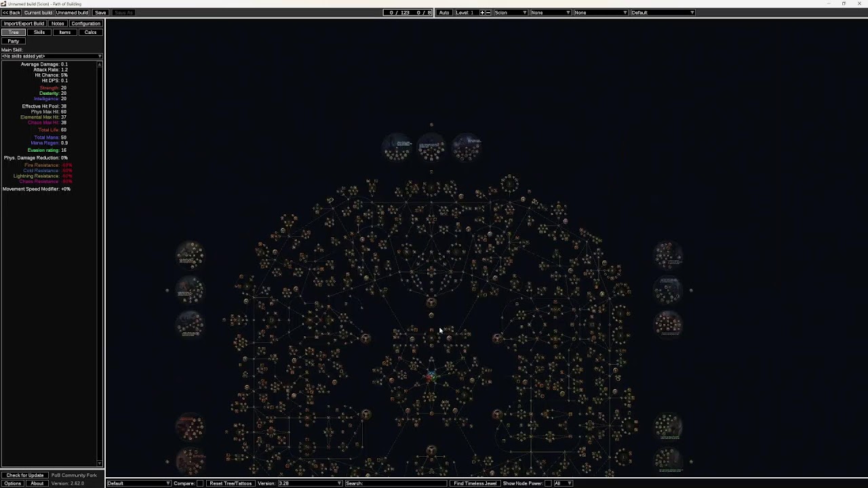Select the uppermost ascendancy cluster right of the tree
The image size is (868, 488).
(669, 254)
